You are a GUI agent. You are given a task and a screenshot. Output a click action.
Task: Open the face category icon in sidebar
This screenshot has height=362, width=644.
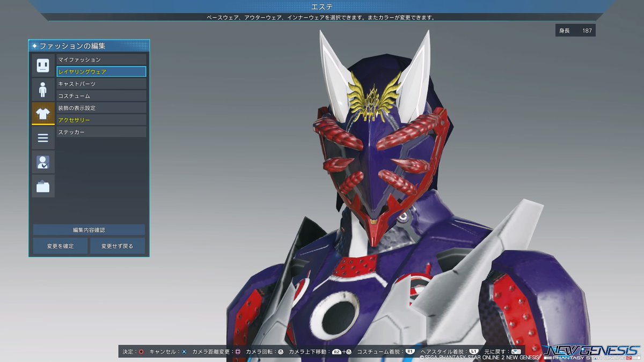[43, 65]
